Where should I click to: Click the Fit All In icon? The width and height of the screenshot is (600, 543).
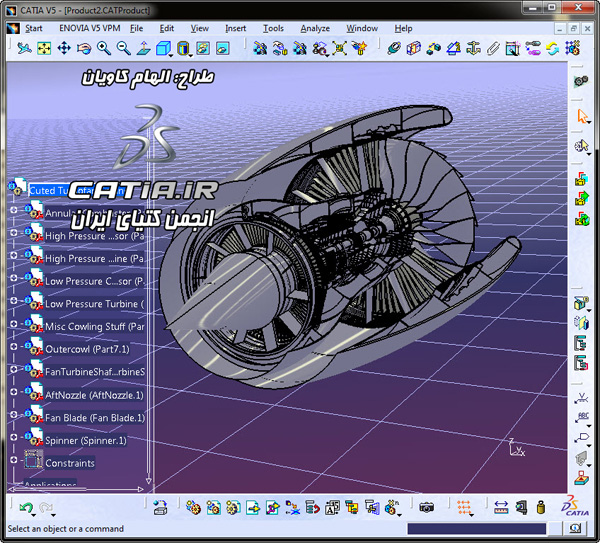(x=44, y=49)
